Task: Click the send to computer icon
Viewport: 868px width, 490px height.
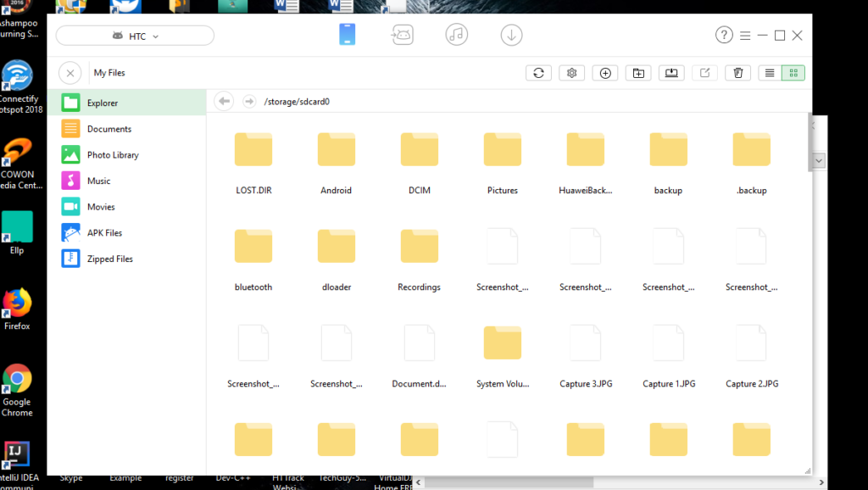Action: click(671, 73)
